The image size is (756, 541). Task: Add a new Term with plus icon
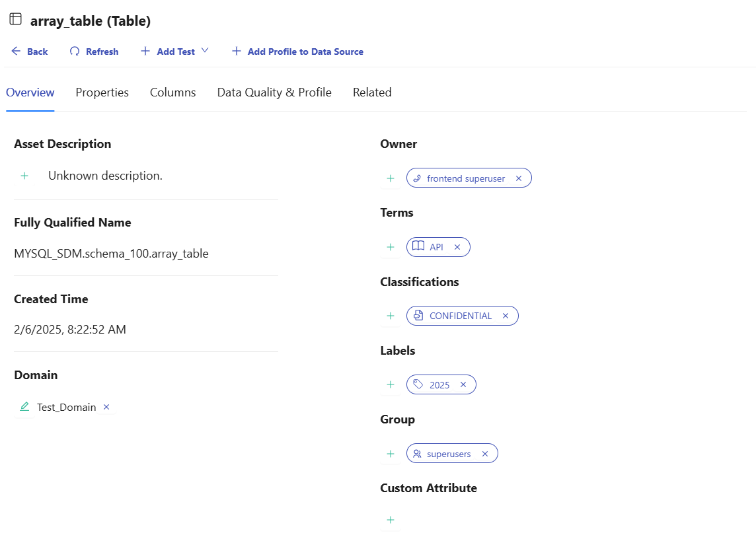click(x=391, y=247)
